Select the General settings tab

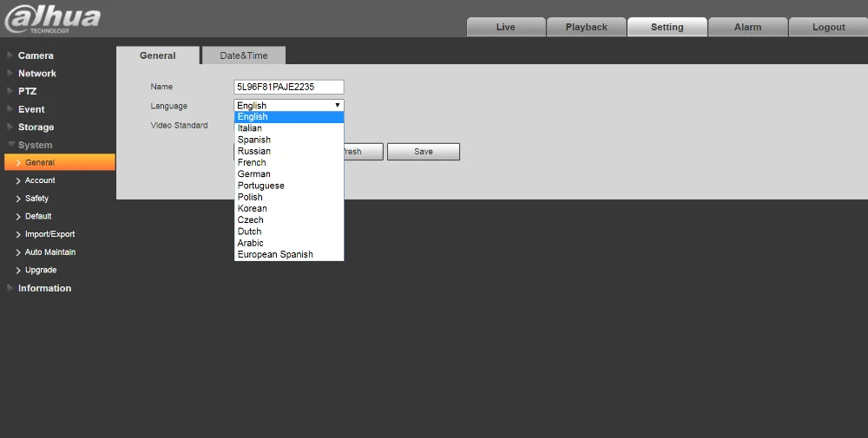[158, 56]
